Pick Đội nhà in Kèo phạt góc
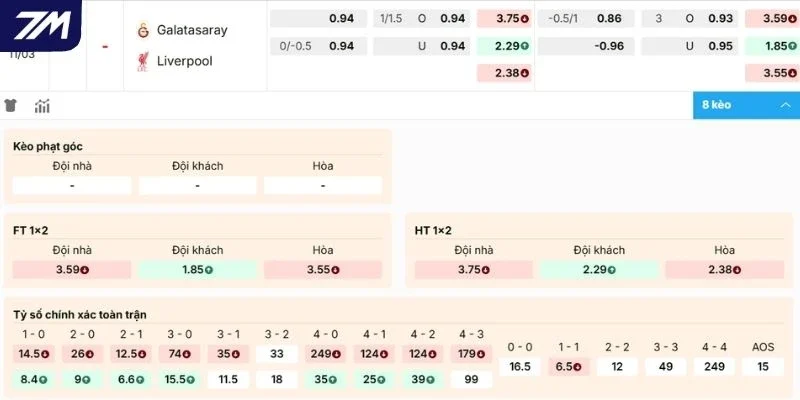This screenshot has height=400, width=800. [x=72, y=186]
